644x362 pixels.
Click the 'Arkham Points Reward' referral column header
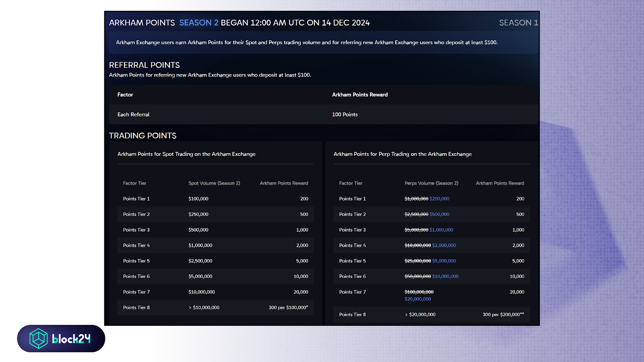coord(360,95)
